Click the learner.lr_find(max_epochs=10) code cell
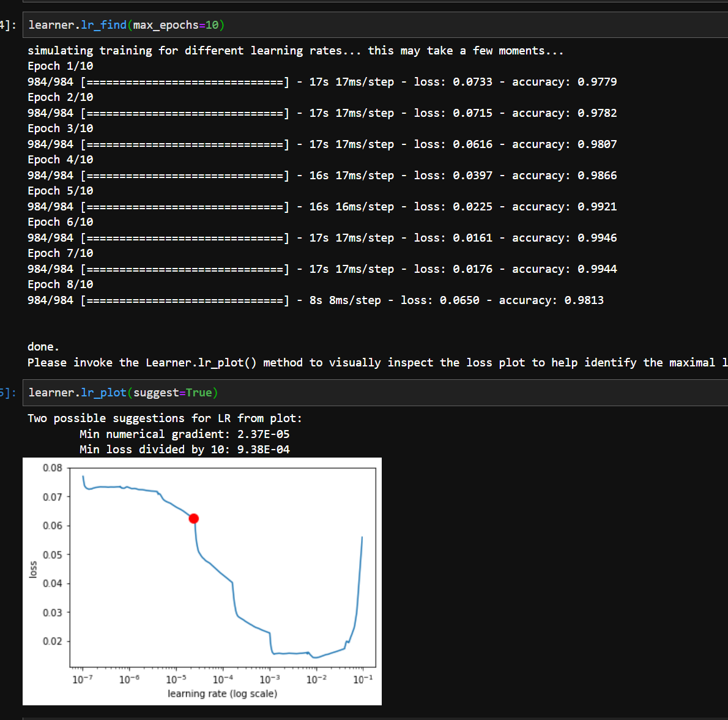Viewport: 728px width, 720px height. 375,25
